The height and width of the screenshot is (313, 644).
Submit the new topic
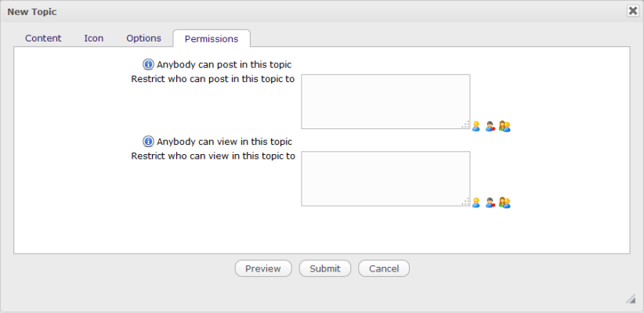[325, 268]
